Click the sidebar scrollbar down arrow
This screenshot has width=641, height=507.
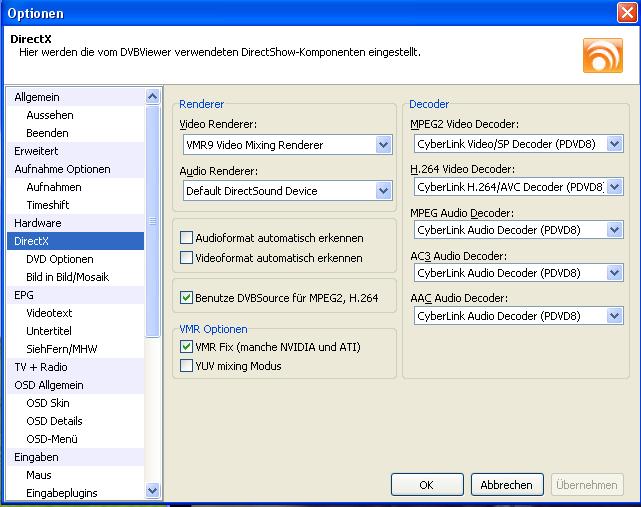[153, 491]
